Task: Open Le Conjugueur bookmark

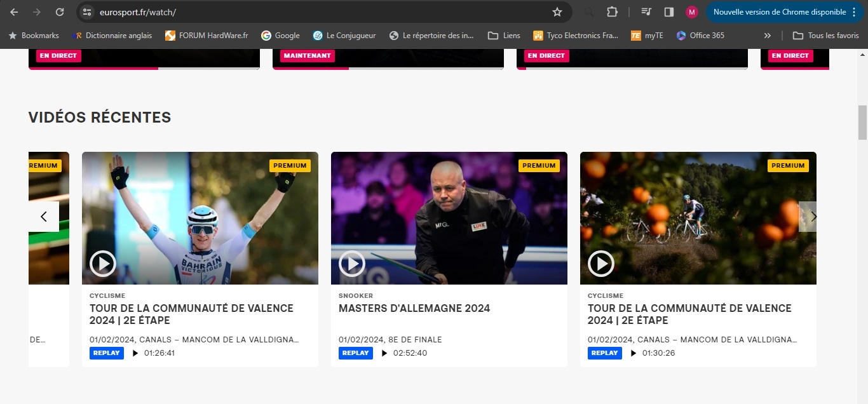Action: tap(344, 36)
